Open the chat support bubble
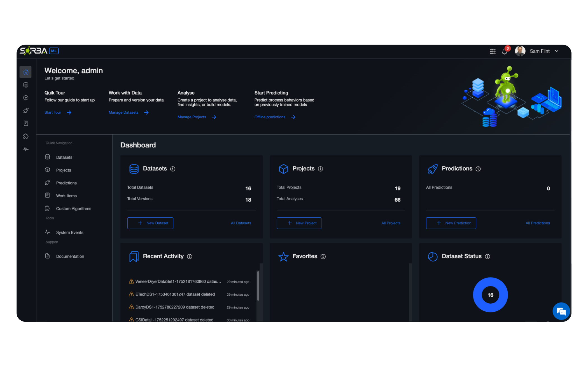Image resolution: width=588 pixels, height=385 pixels. click(x=561, y=311)
